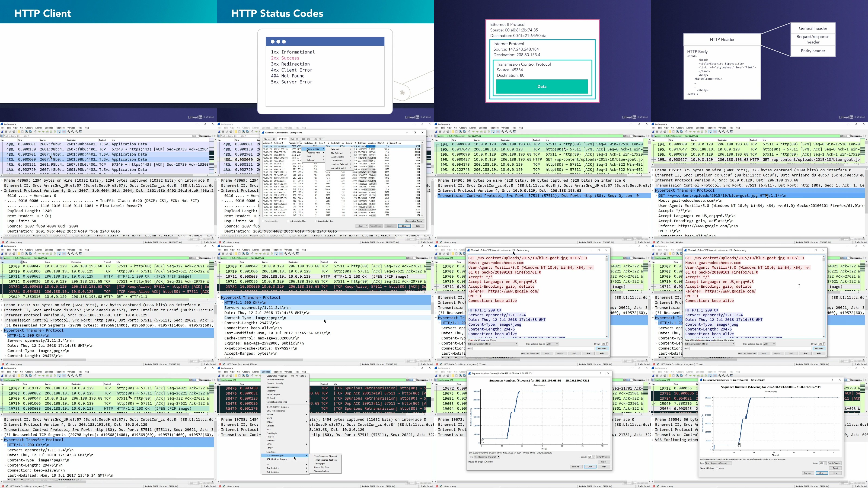Expand the Frame 25054 tree row
Viewport: 868px width, 488px height.
pyautogui.click(x=653, y=420)
